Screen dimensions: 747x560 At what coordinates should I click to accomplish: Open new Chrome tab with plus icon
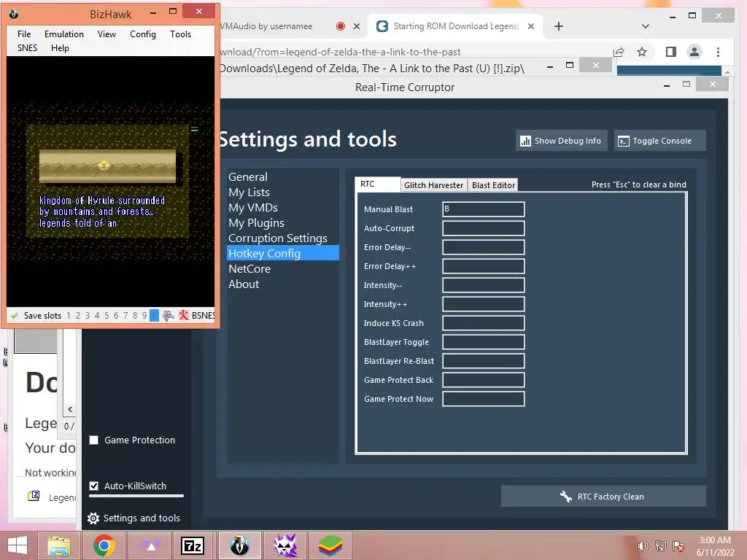pyautogui.click(x=559, y=26)
